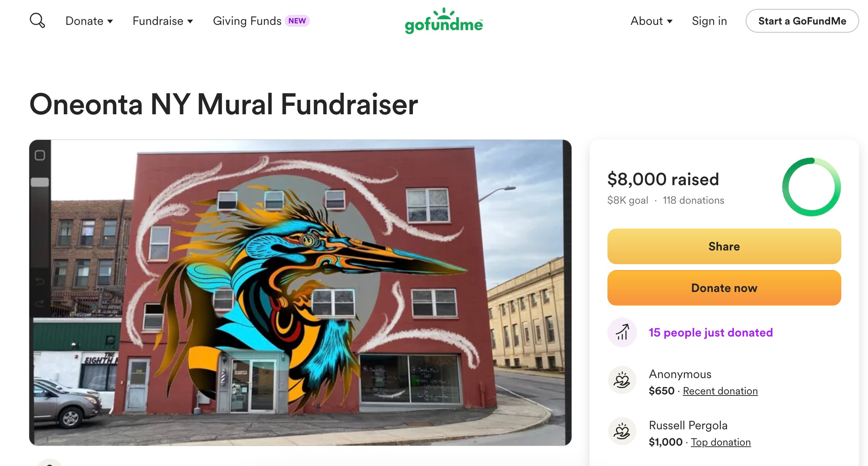Expand the About dropdown menu
This screenshot has width=868, height=466.
pos(651,21)
